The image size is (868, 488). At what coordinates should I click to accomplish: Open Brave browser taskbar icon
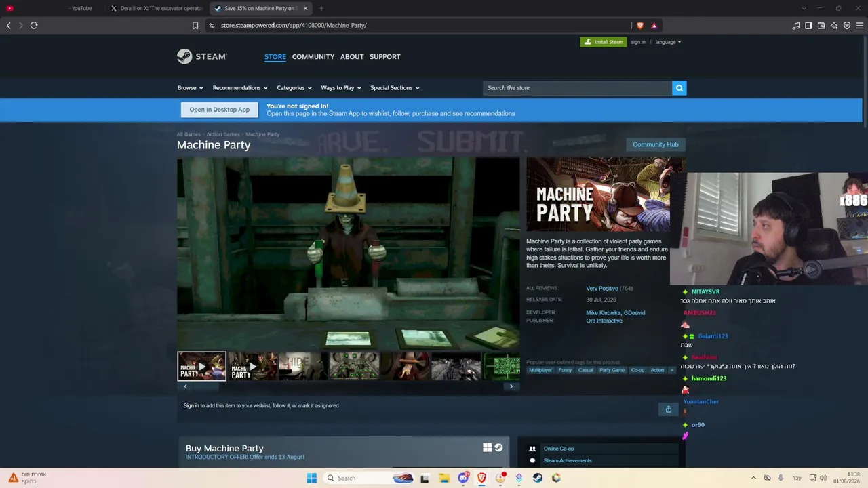point(481,478)
